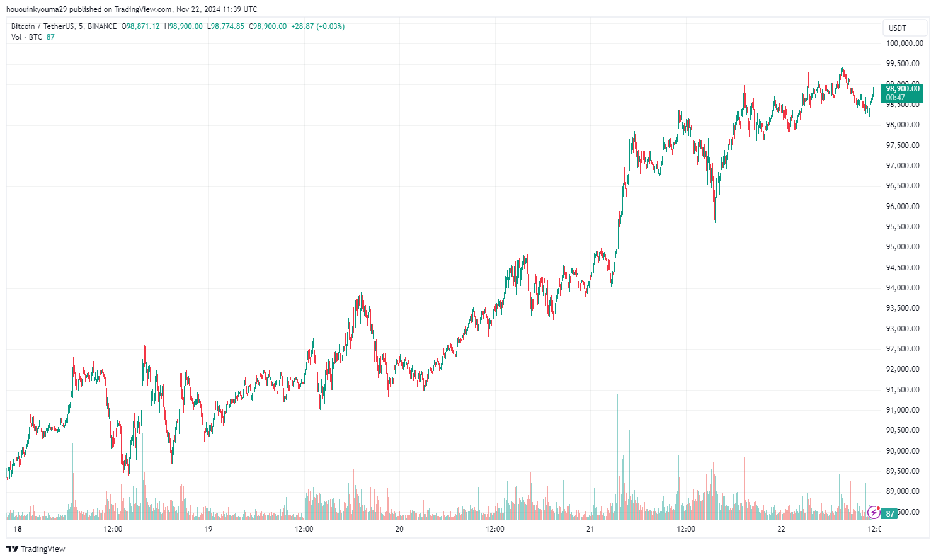Click the low value L98,774.85
The image size is (936, 560).
click(x=225, y=26)
